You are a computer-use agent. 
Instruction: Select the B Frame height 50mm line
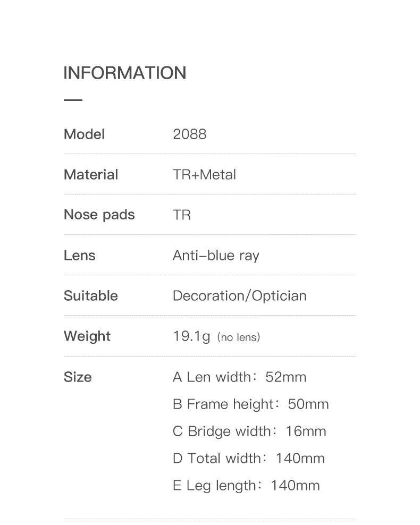click(x=250, y=404)
